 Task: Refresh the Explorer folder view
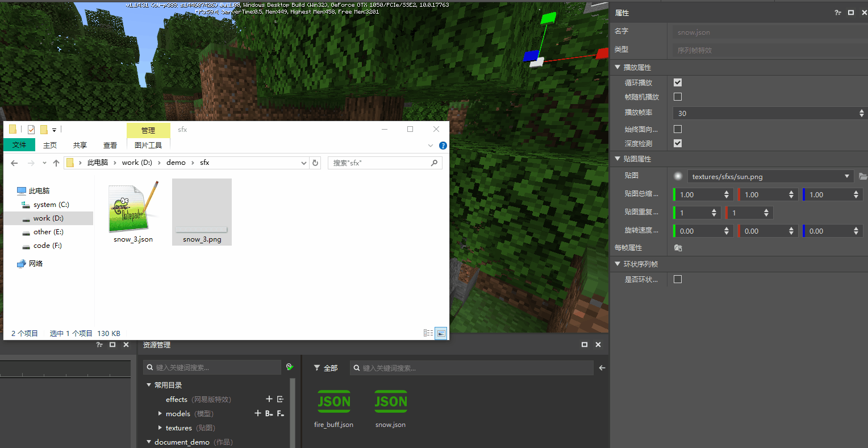pos(316,163)
